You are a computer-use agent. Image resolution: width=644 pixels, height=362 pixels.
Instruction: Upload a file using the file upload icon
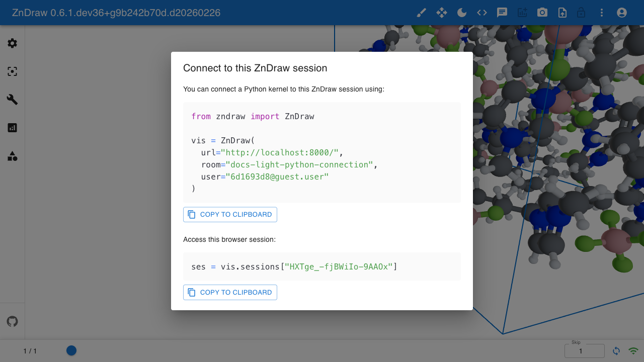point(562,13)
